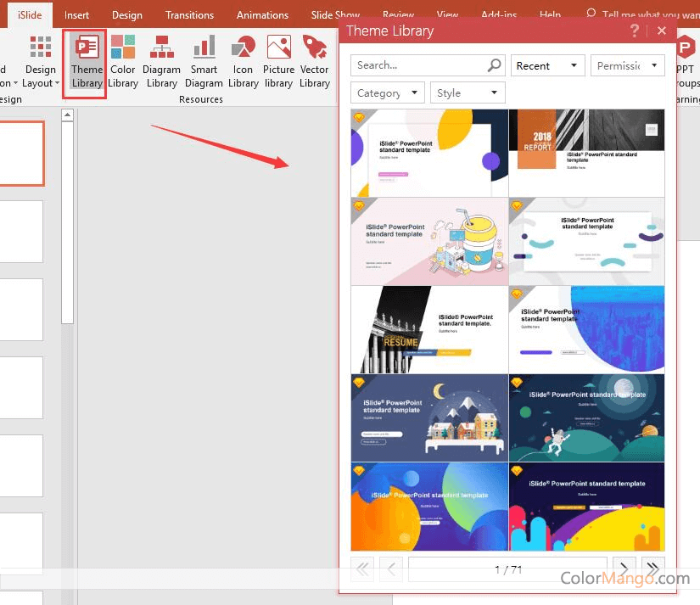Select the first slide thumbnail in slide panel
Image resolution: width=700 pixels, height=605 pixels.
(x=22, y=153)
